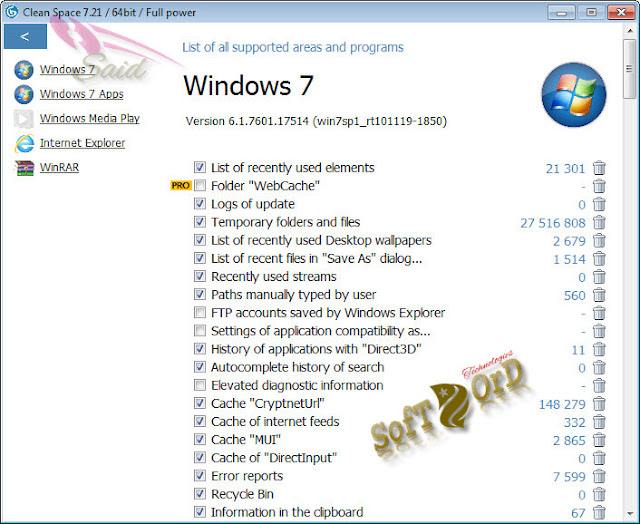Viewport: 640px width, 524px height.
Task: Toggle Cache "MUI" checkbox
Action: point(200,439)
